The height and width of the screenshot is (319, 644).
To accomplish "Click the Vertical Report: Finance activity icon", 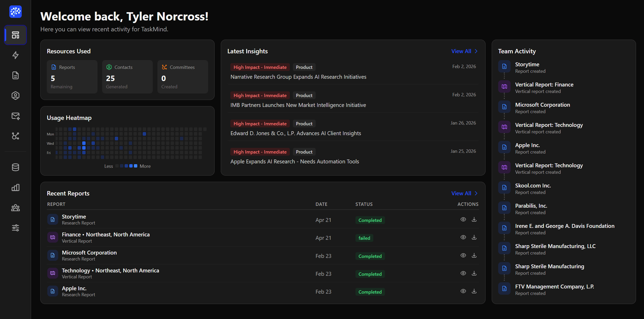I will coord(504,87).
